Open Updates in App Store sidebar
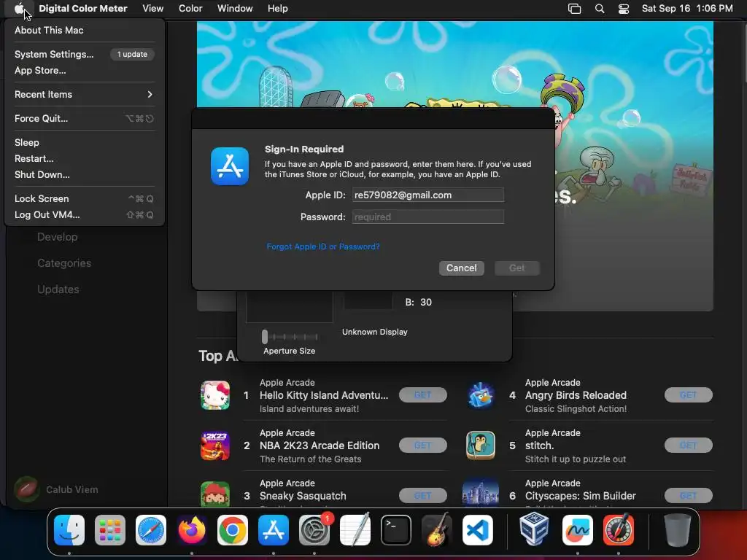This screenshot has width=747, height=560. (58, 289)
